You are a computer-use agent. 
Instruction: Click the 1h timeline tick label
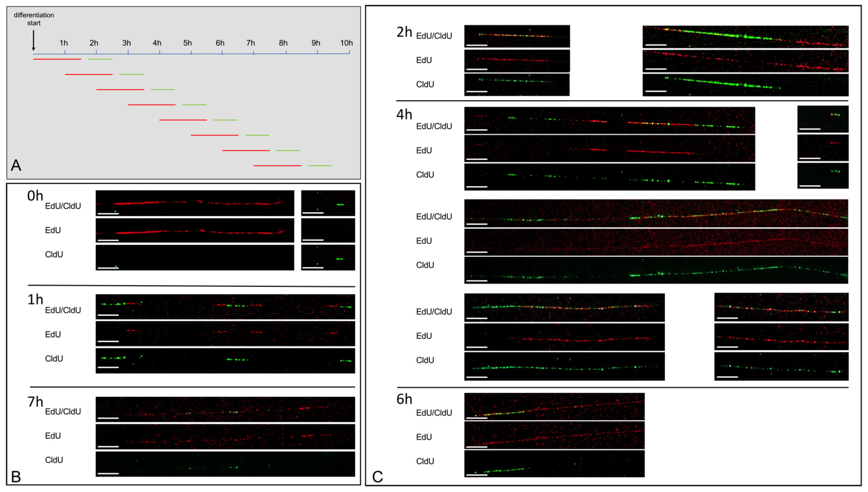(63, 43)
